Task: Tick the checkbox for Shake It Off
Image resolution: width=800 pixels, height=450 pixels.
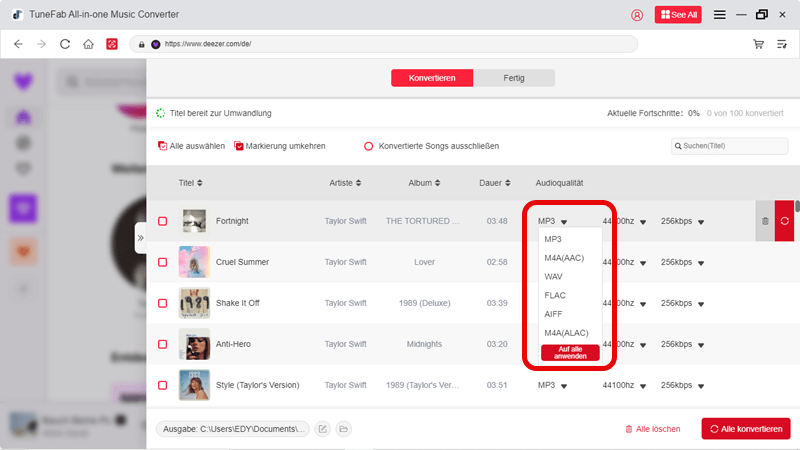Action: click(x=162, y=303)
